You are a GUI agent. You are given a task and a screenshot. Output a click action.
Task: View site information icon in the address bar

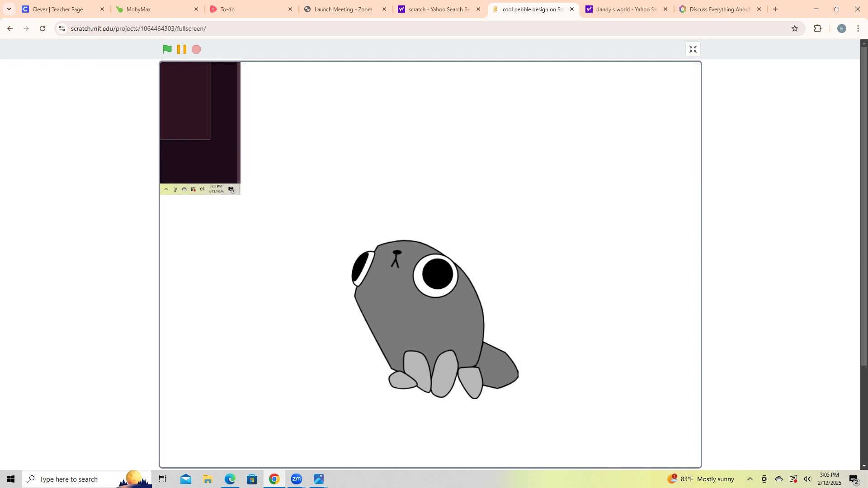click(61, 28)
